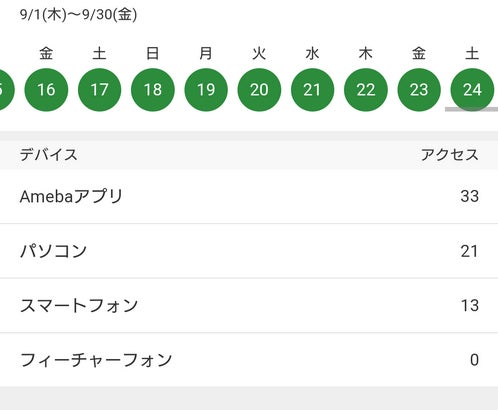Click the 9/1(木)〜9/30(金) date range
The height and width of the screenshot is (410, 498).
pyautogui.click(x=78, y=15)
